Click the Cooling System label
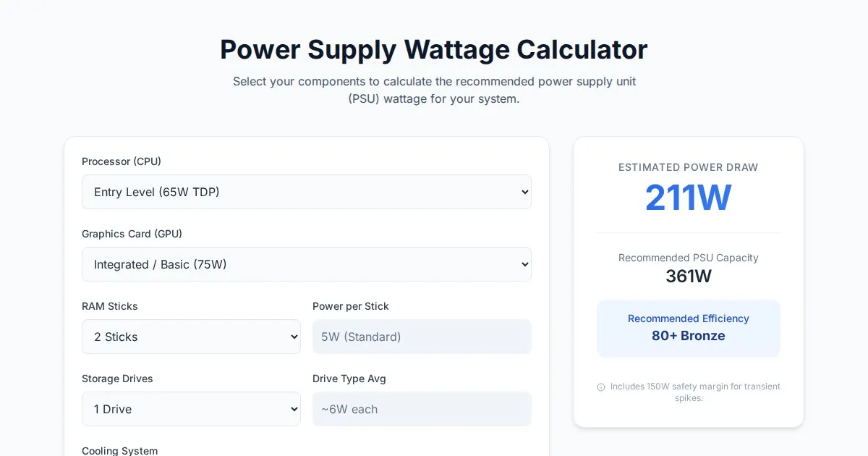This screenshot has width=868, height=456. 119,450
